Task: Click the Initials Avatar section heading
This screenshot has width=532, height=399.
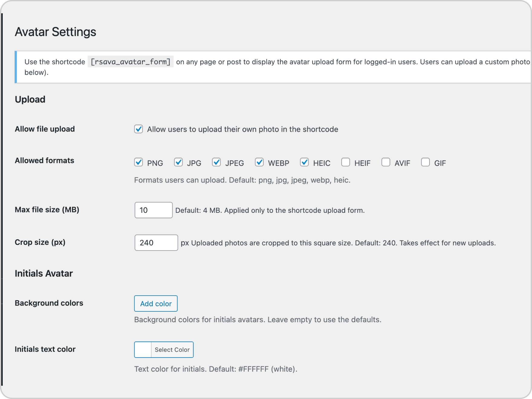Action: click(x=44, y=273)
